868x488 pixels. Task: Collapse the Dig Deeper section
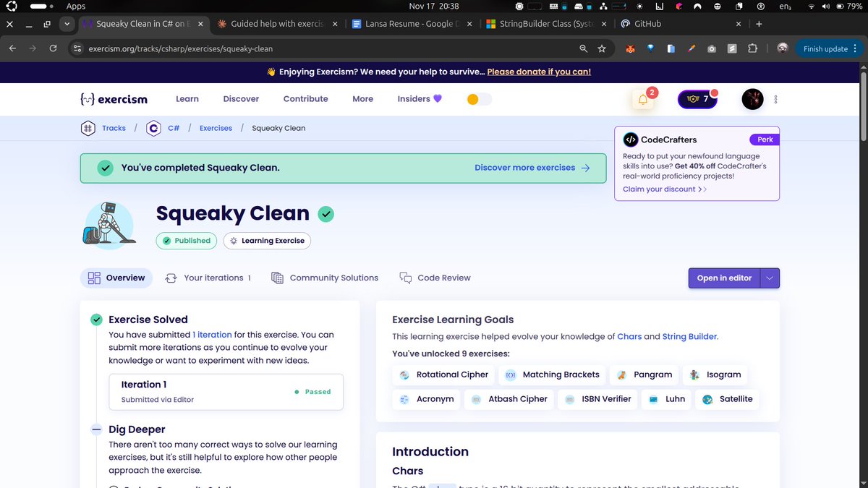click(x=95, y=429)
